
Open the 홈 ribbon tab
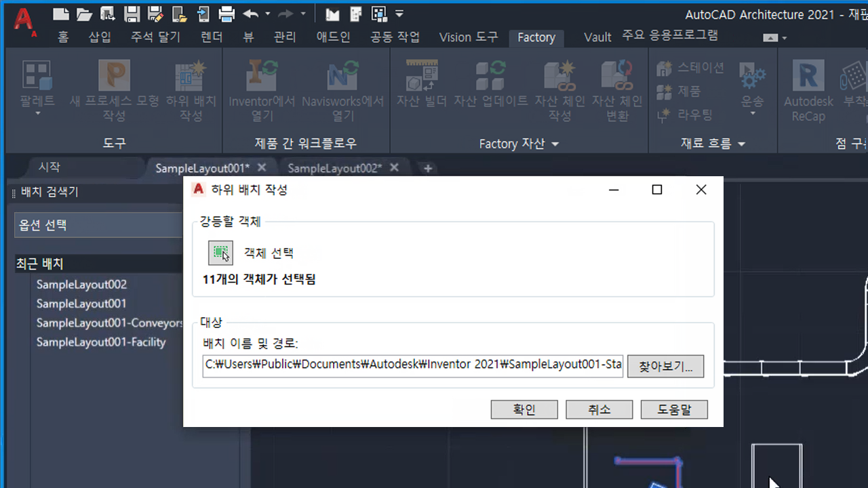tap(63, 37)
